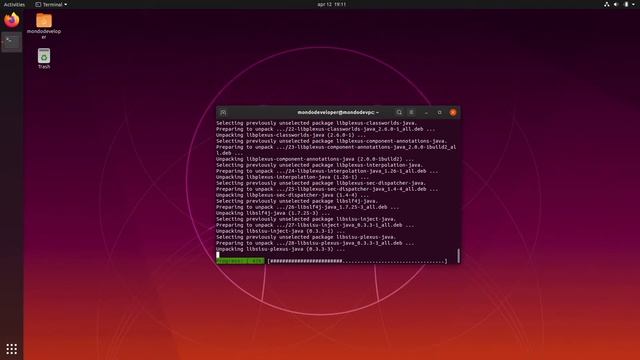Viewport: 640px width, 360px height.
Task: Click the terminal cursor block
Action: point(218,255)
